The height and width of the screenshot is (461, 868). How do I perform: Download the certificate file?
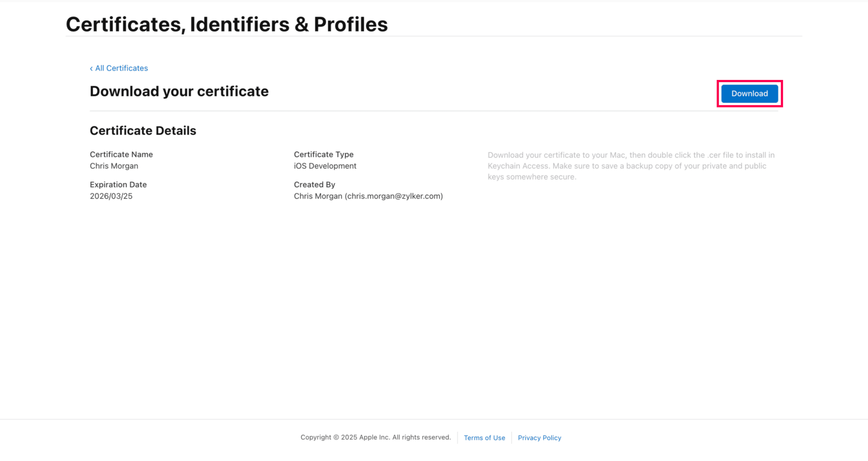pyautogui.click(x=749, y=94)
